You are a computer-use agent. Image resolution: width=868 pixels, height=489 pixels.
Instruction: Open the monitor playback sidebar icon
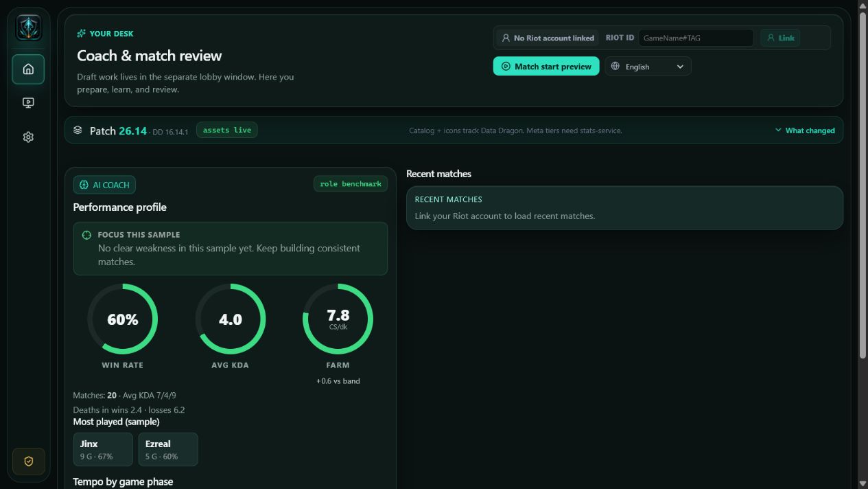28,103
